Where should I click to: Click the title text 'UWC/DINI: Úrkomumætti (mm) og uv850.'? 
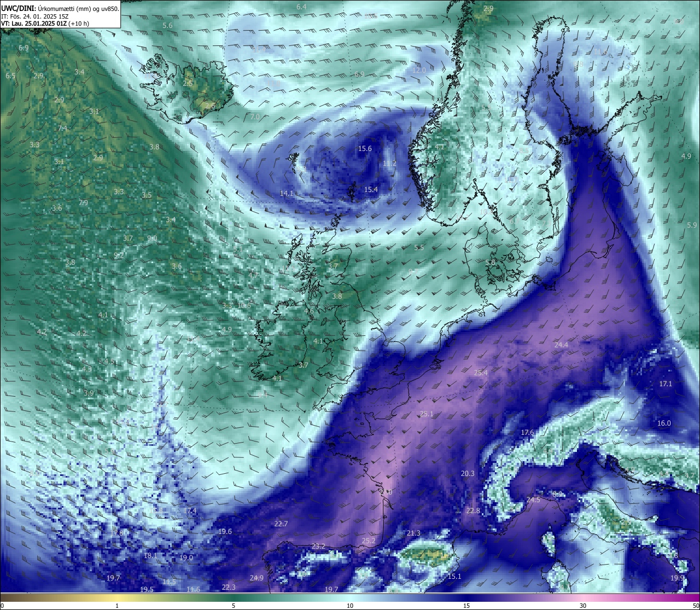pos(60,9)
